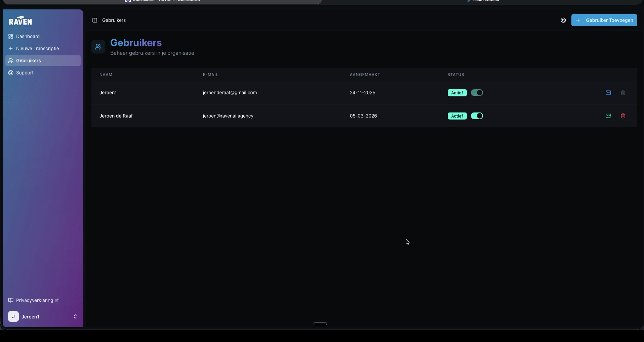Click the Gebruiker Toevoegen button
The image size is (644, 342).
pos(604,20)
